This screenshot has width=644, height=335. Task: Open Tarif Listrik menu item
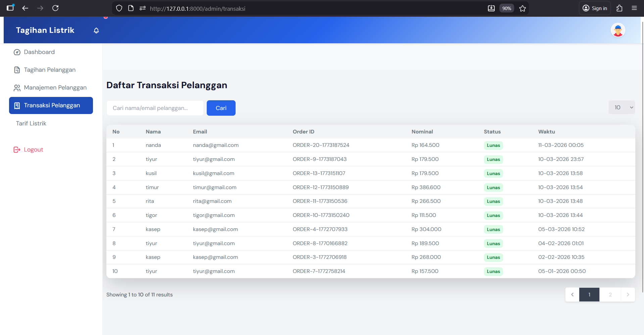[51, 123]
